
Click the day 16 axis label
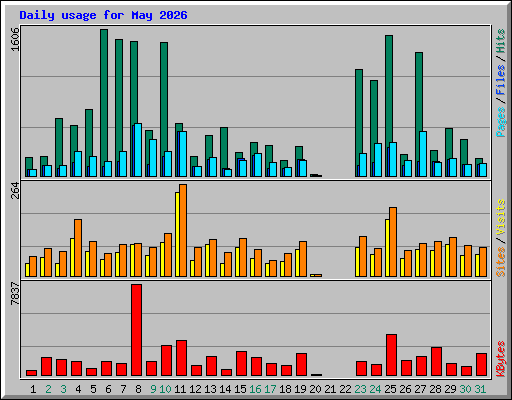tap(255, 389)
